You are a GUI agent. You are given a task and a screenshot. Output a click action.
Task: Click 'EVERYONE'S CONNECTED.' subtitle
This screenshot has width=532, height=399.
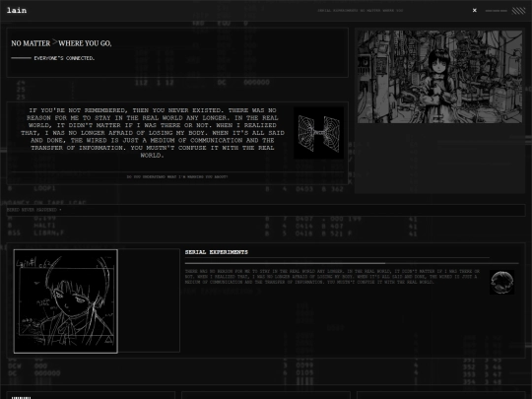point(64,58)
